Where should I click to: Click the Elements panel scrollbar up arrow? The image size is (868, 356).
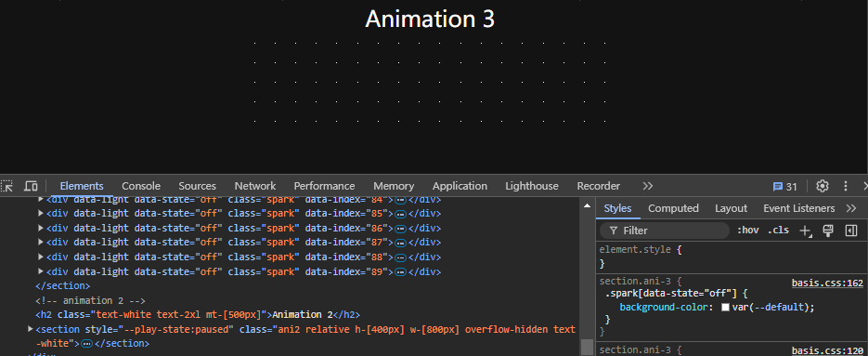click(x=588, y=206)
